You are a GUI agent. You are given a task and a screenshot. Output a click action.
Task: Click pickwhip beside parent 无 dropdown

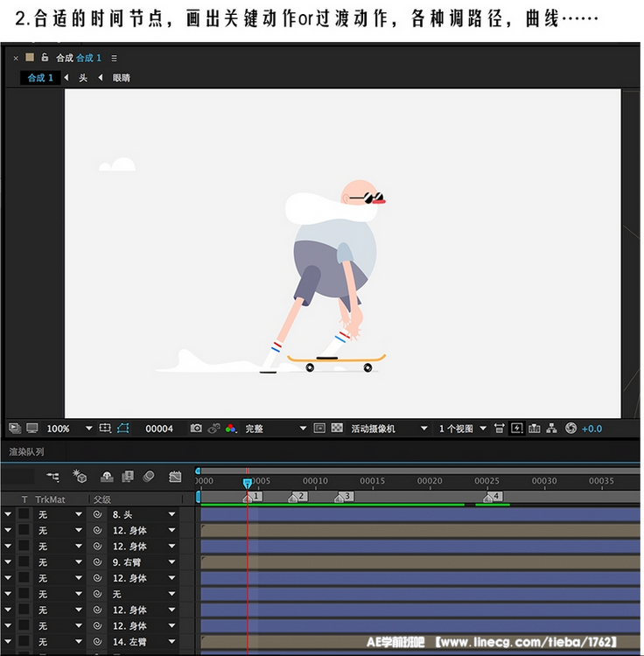pos(97,594)
